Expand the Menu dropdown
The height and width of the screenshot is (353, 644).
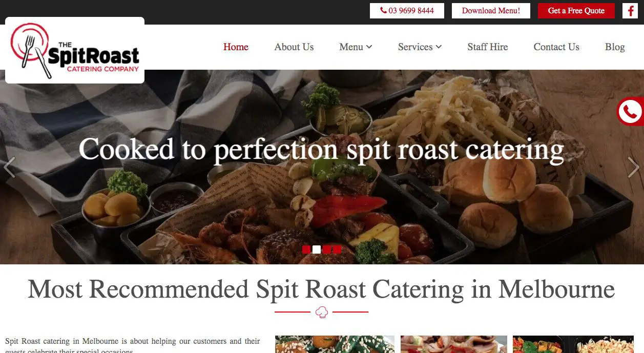point(356,47)
